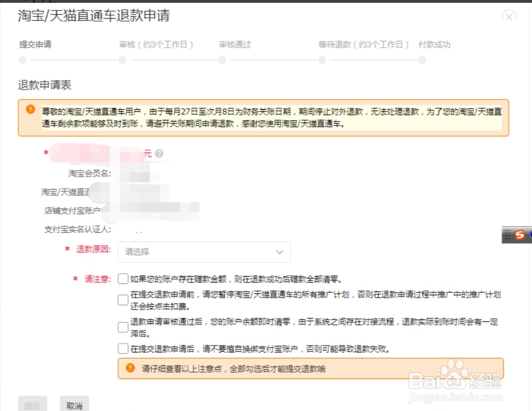Image resolution: width=532 pixels, height=411 pixels.
Task: Click the 提交申请 progress step circle
Action: click(x=22, y=60)
